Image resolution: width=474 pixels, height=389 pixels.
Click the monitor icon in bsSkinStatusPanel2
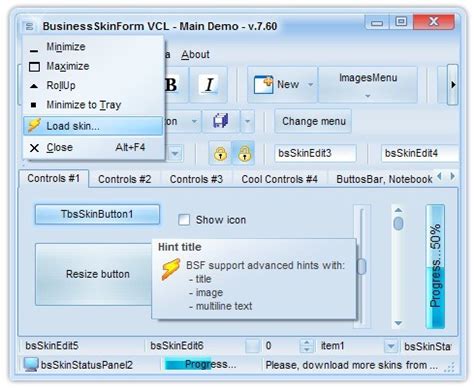[x=31, y=365]
